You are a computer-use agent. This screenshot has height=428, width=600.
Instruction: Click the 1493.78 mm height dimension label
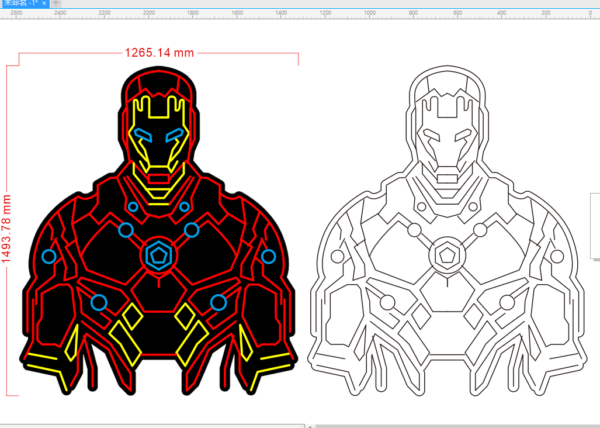6,229
